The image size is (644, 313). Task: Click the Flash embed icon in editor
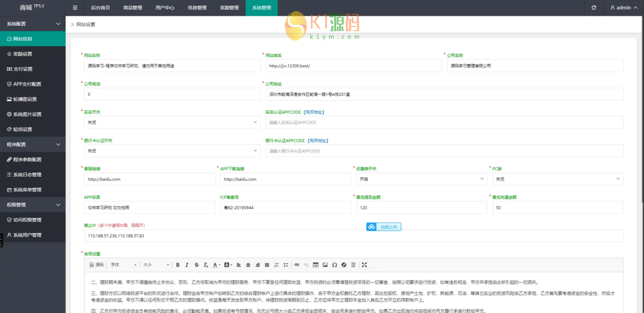344,265
